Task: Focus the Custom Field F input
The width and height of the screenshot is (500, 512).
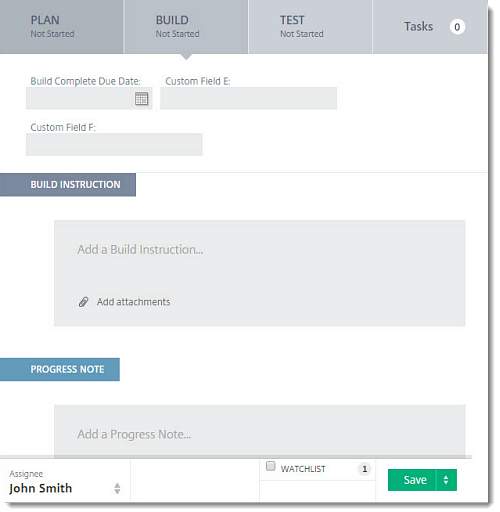Action: [114, 144]
